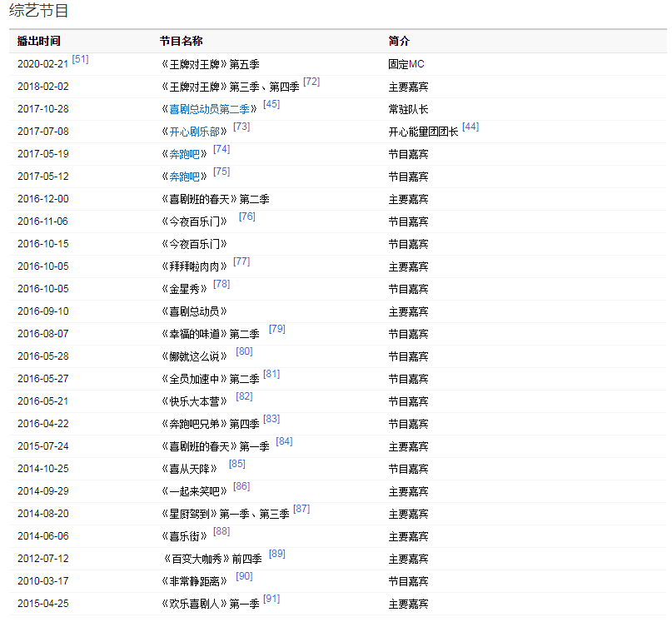Viewport: 672px width, 622px height.
Task: Click reference [51] beside 2020-02-21
Action: click(80, 59)
